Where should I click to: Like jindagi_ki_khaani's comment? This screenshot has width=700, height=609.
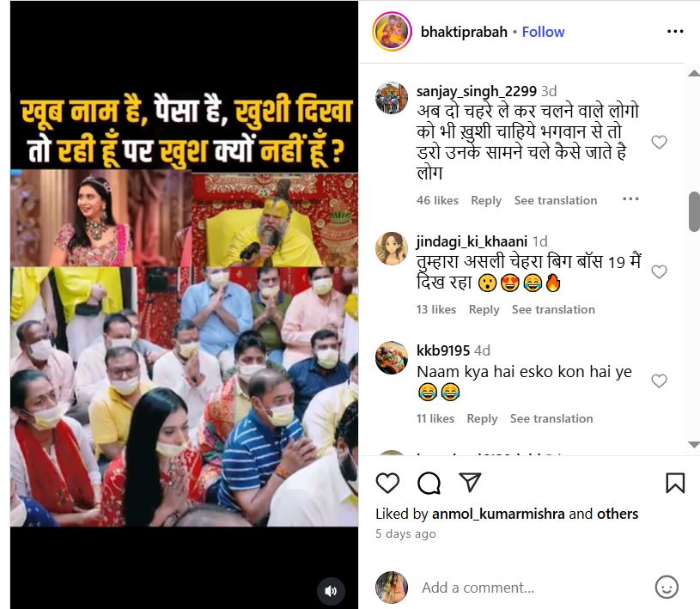(659, 271)
